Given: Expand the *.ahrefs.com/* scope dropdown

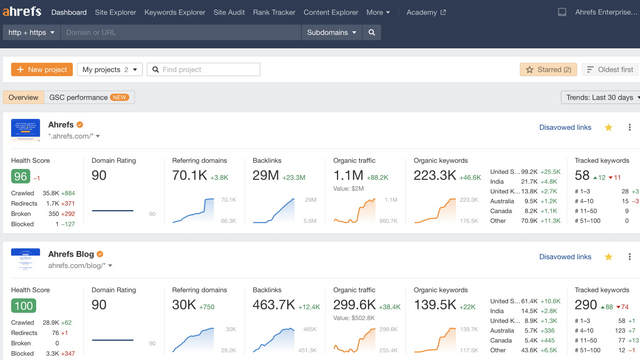Looking at the screenshot, I should 74,136.
